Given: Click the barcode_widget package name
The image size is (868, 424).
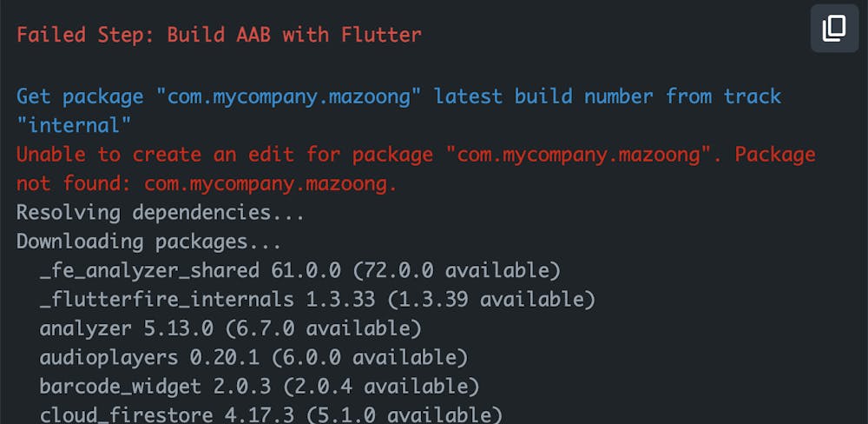Looking at the screenshot, I should [x=108, y=386].
